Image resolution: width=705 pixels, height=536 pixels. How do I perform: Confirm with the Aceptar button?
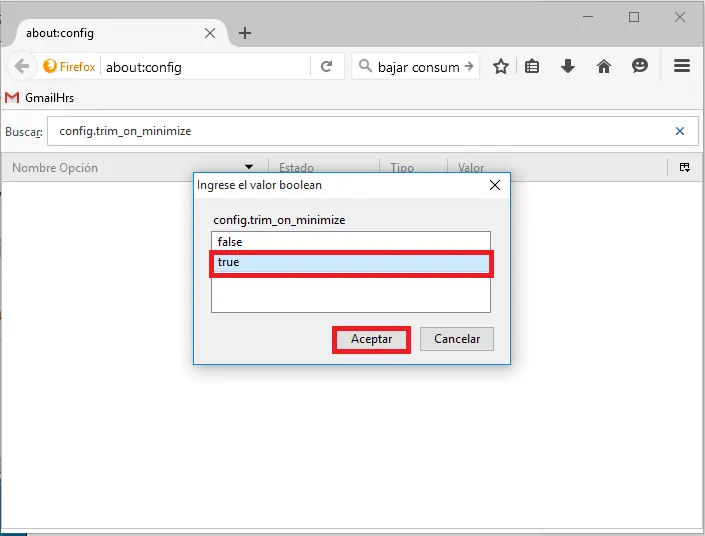point(371,339)
